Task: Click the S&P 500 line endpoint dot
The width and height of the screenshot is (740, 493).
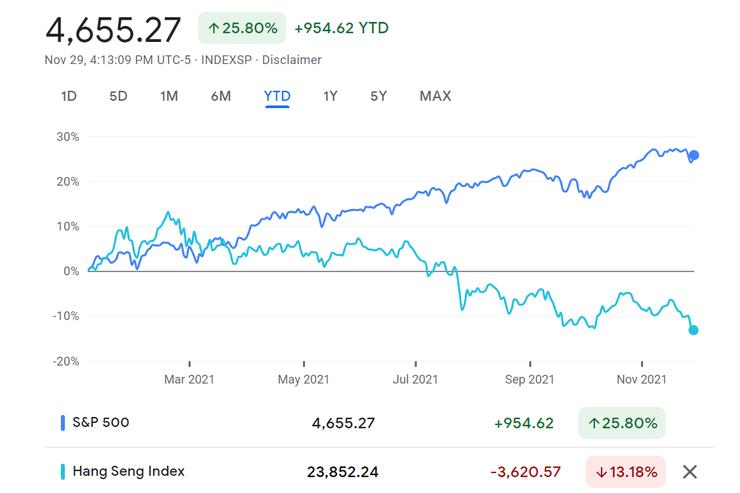Action: coord(694,155)
